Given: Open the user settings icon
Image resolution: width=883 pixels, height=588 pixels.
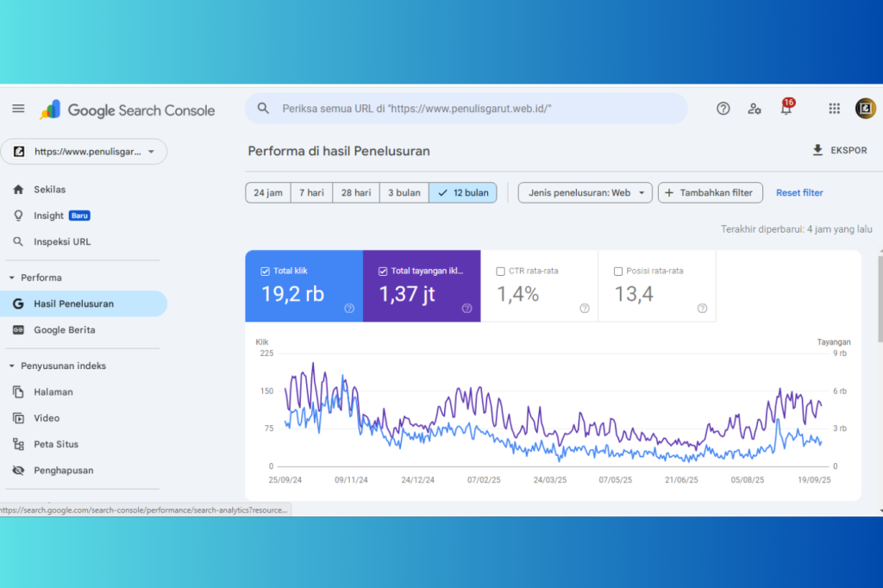Looking at the screenshot, I should click(755, 109).
